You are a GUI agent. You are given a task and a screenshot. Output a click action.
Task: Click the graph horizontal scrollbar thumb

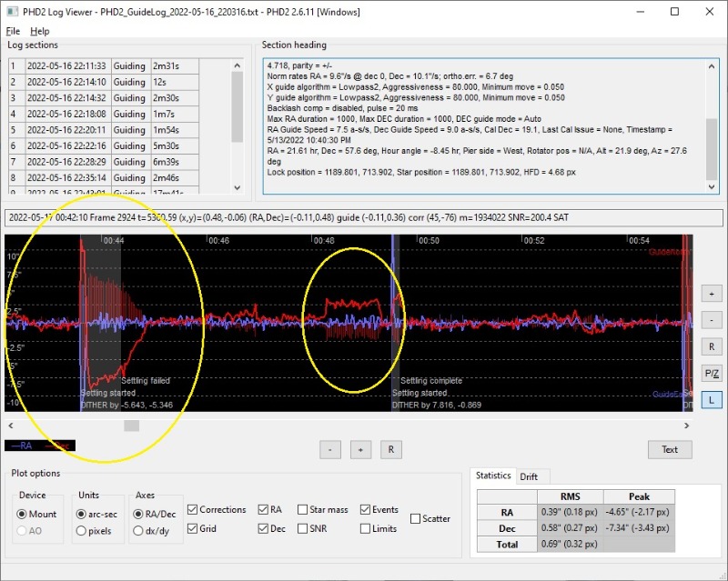131,426
